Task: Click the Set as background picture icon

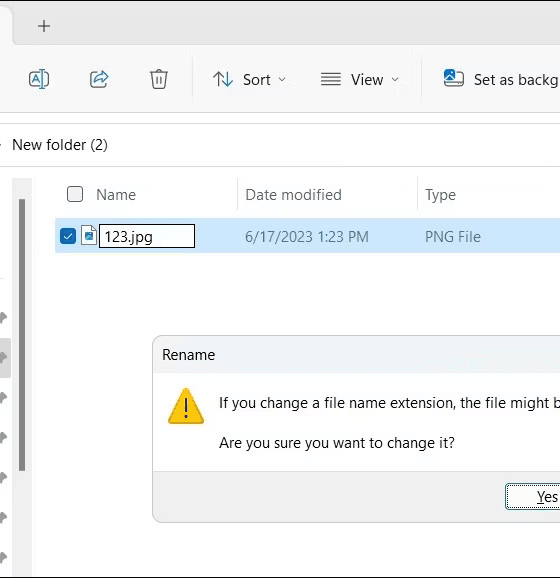Action: coord(453,78)
